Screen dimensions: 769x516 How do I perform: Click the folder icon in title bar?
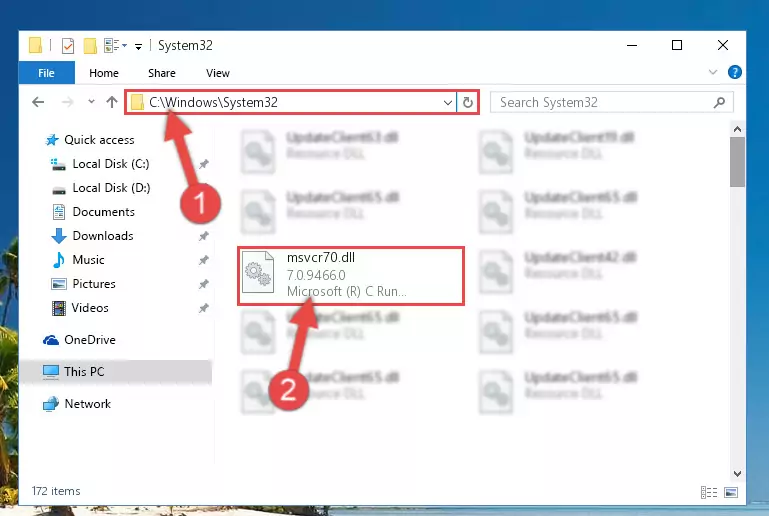[36, 45]
